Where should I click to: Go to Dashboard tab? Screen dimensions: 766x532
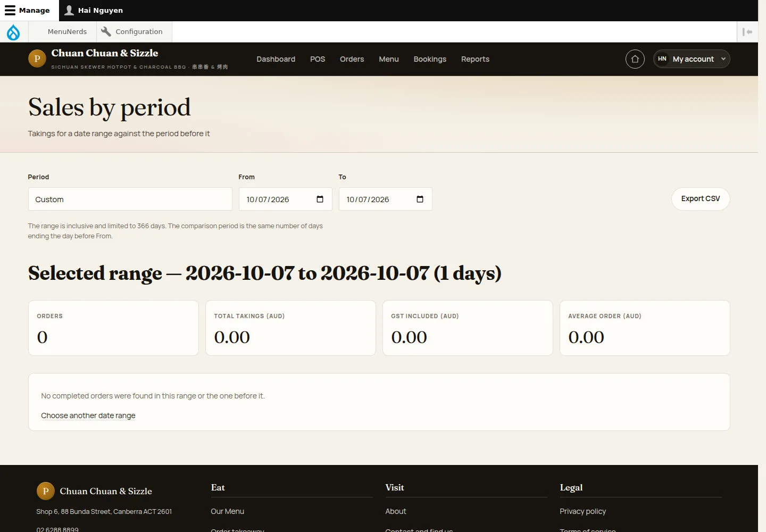point(276,59)
